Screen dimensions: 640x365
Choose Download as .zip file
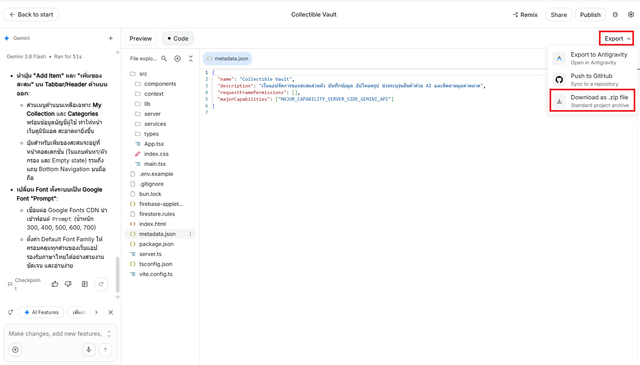pos(592,100)
